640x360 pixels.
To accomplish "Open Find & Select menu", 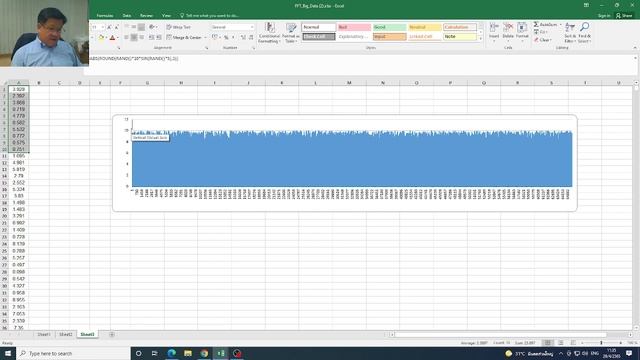I will point(584,33).
